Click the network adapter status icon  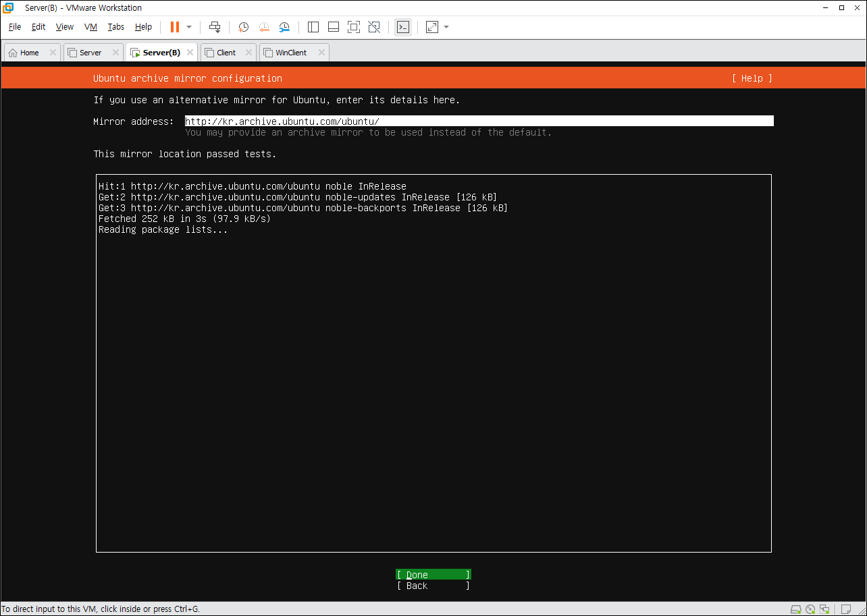tap(824, 609)
